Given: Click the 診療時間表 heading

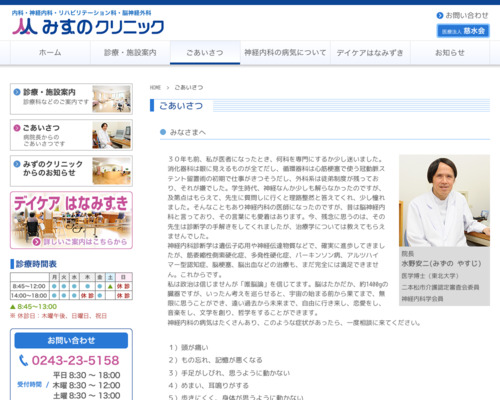Looking at the screenshot, I should point(36,264).
